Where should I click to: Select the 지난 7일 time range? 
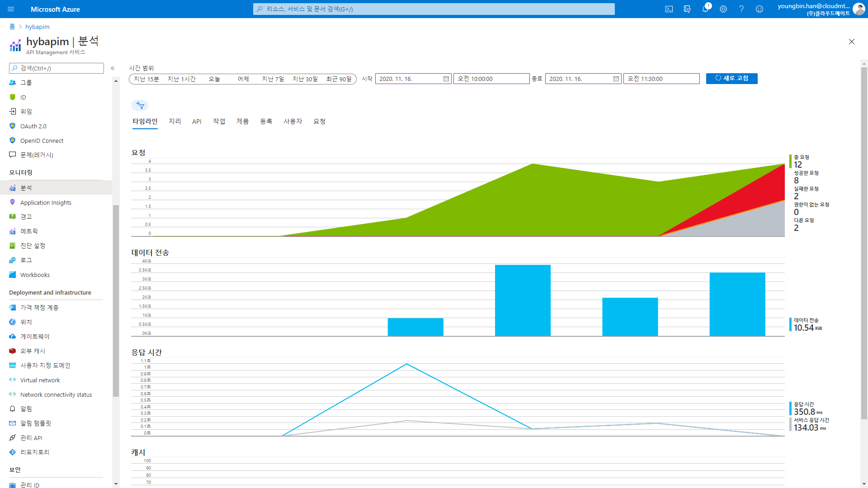[273, 79]
